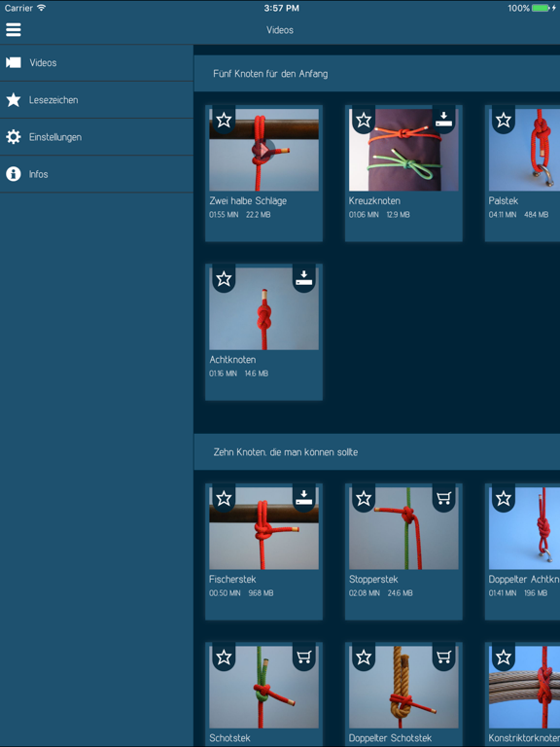Viewport: 560px width, 747px height.
Task: Tap the 3:57 PM clock
Action: click(x=281, y=8)
